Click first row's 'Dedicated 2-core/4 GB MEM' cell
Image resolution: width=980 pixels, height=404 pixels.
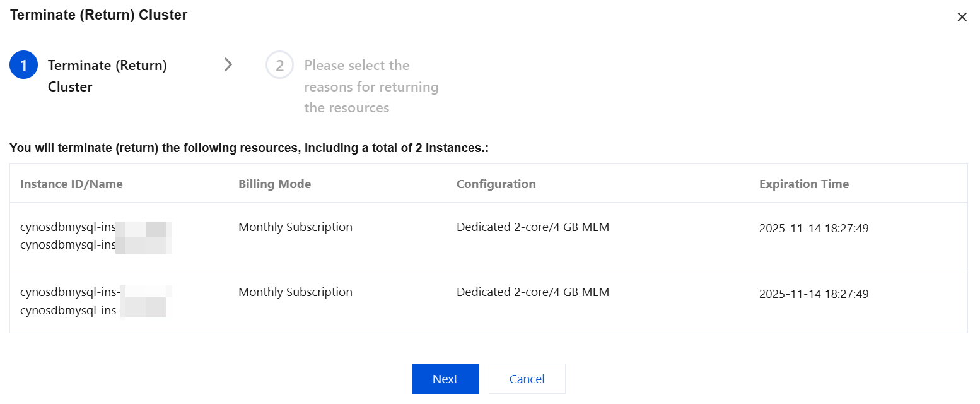[533, 227]
